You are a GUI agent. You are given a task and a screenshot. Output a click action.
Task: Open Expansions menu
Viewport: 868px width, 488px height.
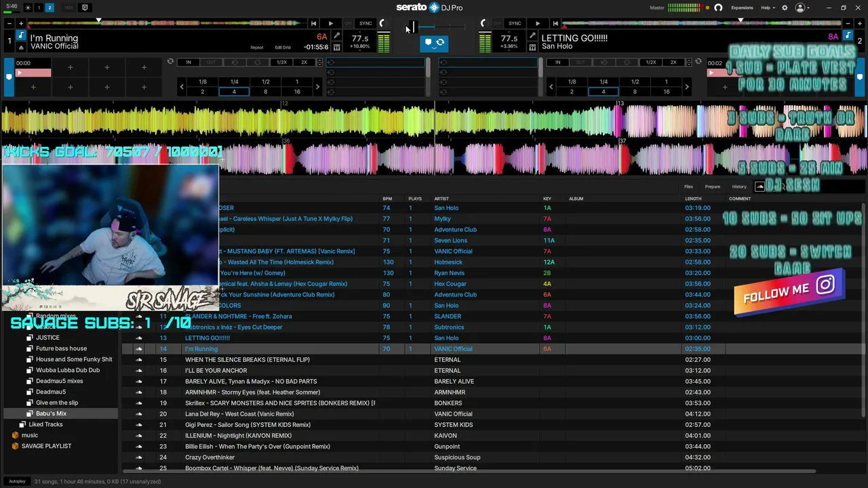742,7
